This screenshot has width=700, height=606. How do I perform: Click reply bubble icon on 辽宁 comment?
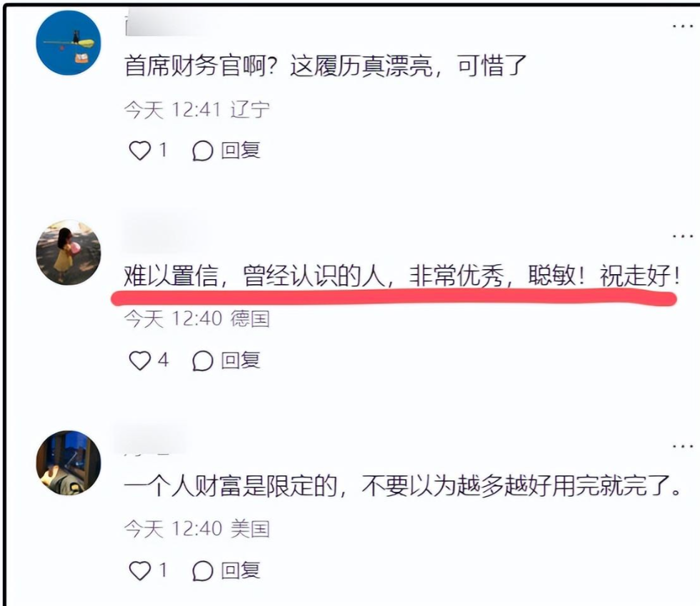[202, 151]
